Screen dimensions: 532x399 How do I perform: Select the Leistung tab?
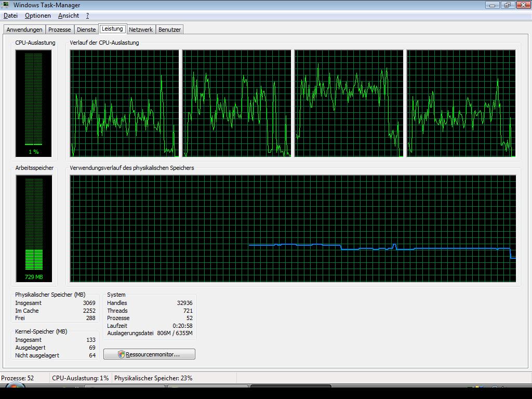[112, 29]
